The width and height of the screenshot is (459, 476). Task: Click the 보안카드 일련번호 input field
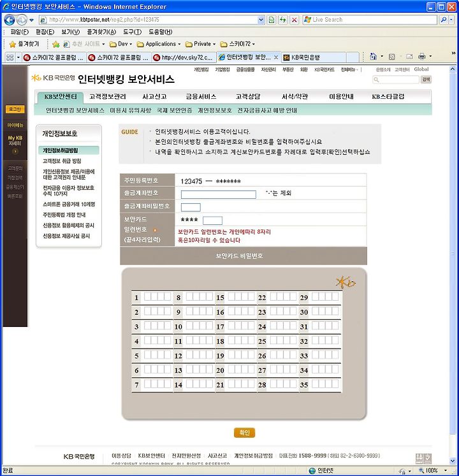[213, 220]
